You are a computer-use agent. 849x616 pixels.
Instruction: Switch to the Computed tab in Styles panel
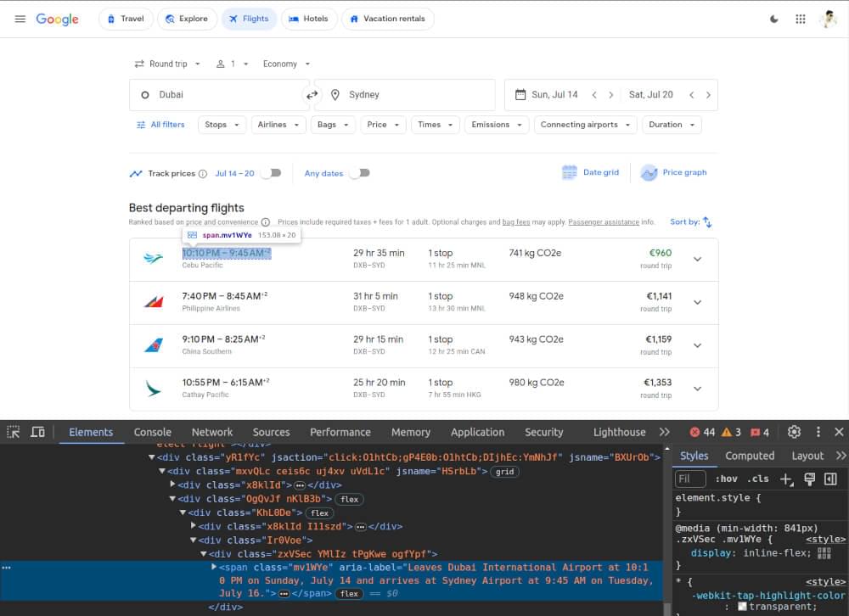click(750, 456)
